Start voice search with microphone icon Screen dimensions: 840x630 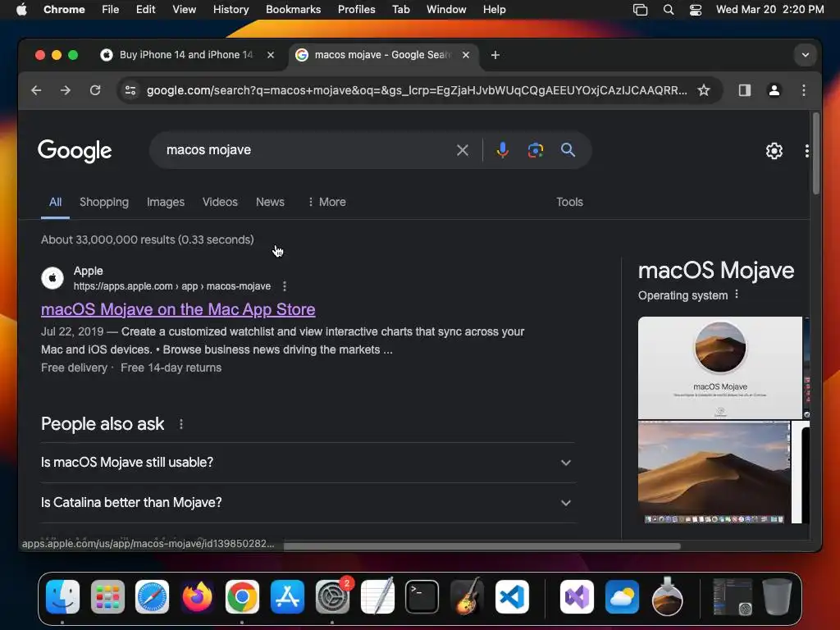click(503, 151)
